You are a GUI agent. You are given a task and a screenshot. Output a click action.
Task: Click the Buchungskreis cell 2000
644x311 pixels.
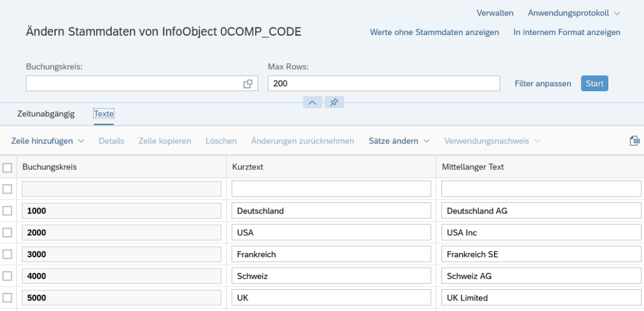(x=121, y=233)
